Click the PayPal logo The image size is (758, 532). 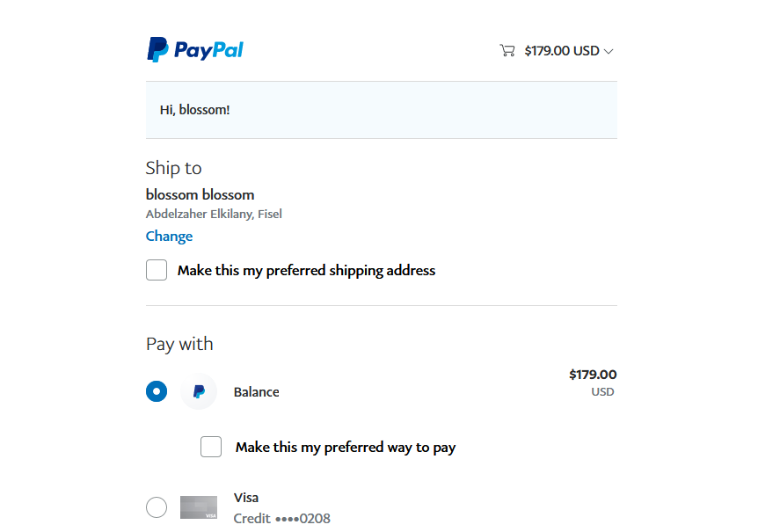[194, 50]
